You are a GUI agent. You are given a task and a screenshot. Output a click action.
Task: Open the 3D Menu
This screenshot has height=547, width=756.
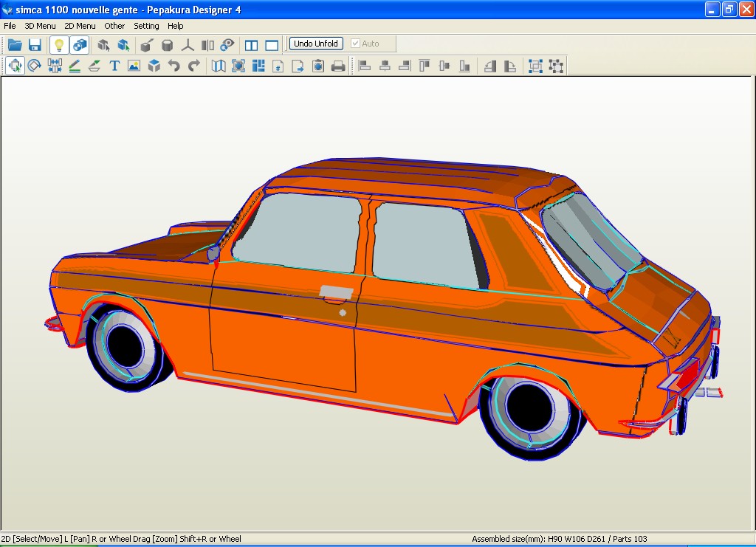tap(40, 26)
